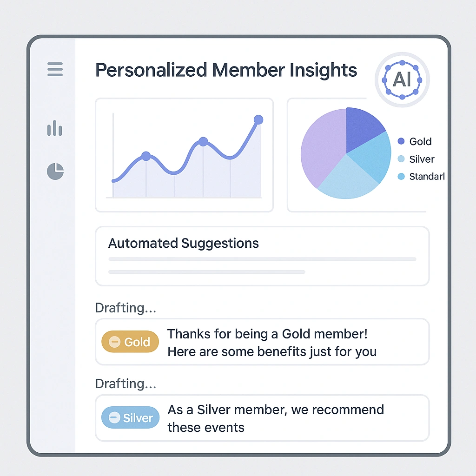
Task: Click the minus icon on Silver tag
Action: click(114, 418)
